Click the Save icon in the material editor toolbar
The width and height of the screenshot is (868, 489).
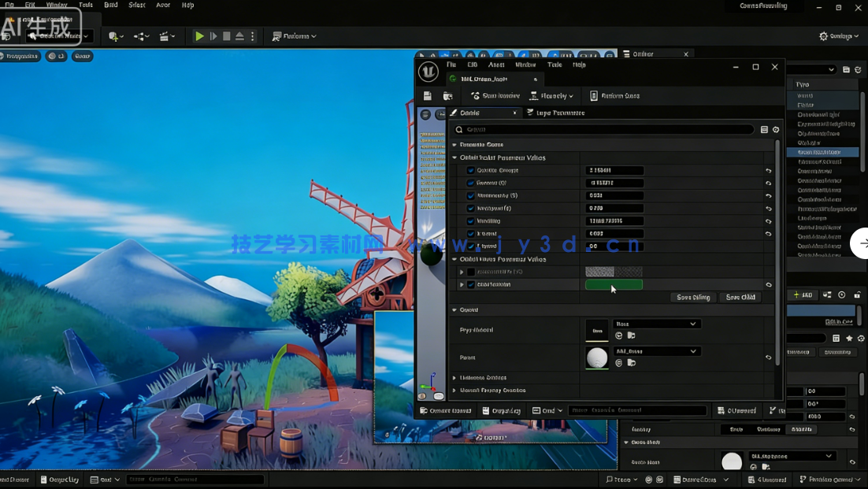pos(426,95)
